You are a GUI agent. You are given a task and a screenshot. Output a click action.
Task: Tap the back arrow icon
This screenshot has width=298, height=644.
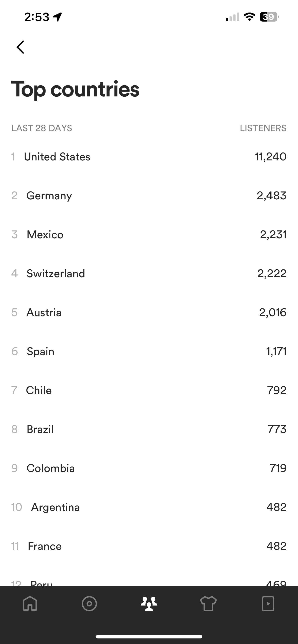tap(20, 47)
